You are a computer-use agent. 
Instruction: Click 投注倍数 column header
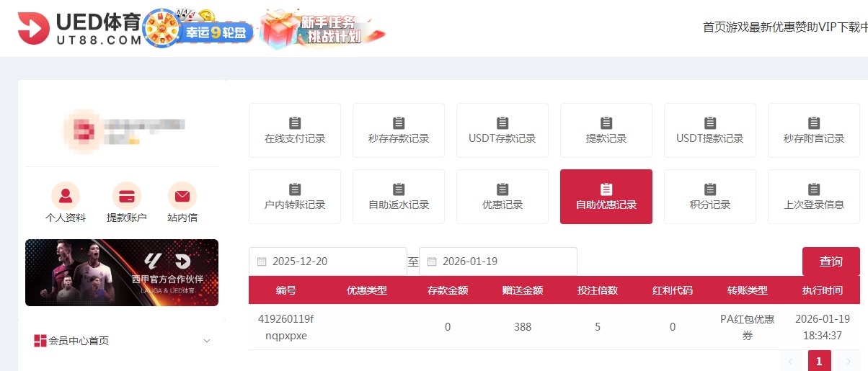[598, 290]
